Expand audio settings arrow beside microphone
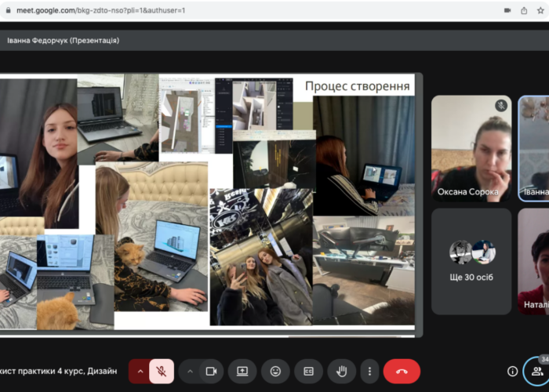 (x=140, y=371)
